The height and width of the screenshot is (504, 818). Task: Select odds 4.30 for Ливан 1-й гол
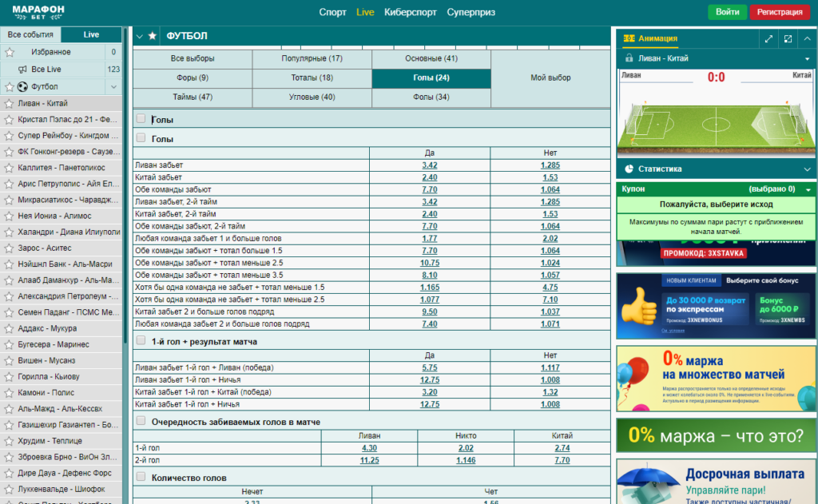369,447
